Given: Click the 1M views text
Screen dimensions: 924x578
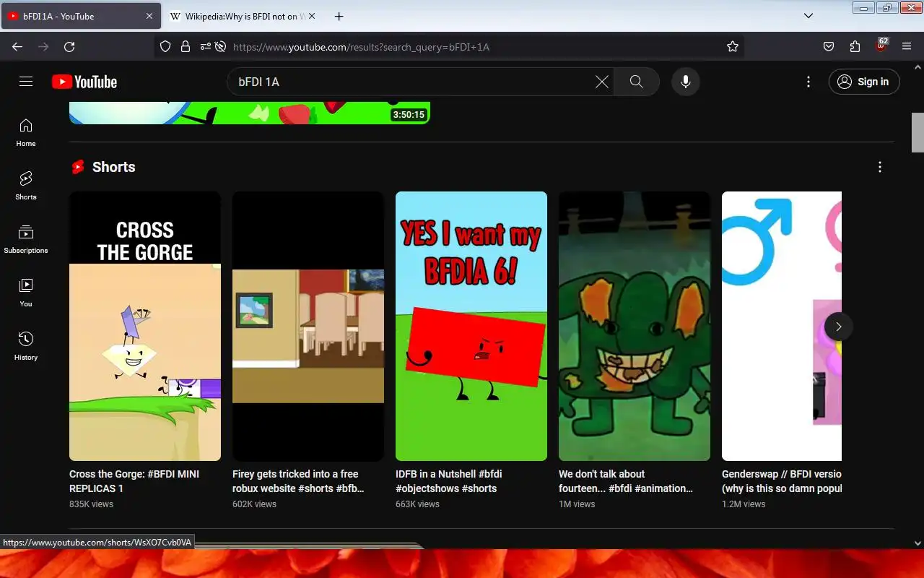Looking at the screenshot, I should (577, 504).
